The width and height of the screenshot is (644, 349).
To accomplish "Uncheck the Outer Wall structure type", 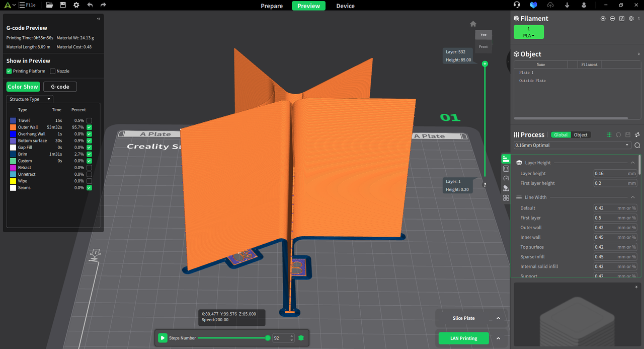I will point(89,127).
